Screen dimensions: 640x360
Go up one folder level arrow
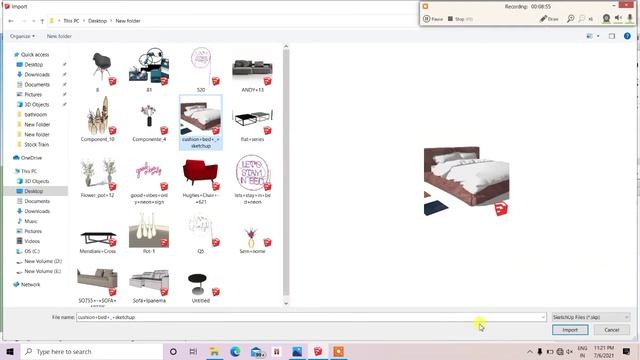42,21
